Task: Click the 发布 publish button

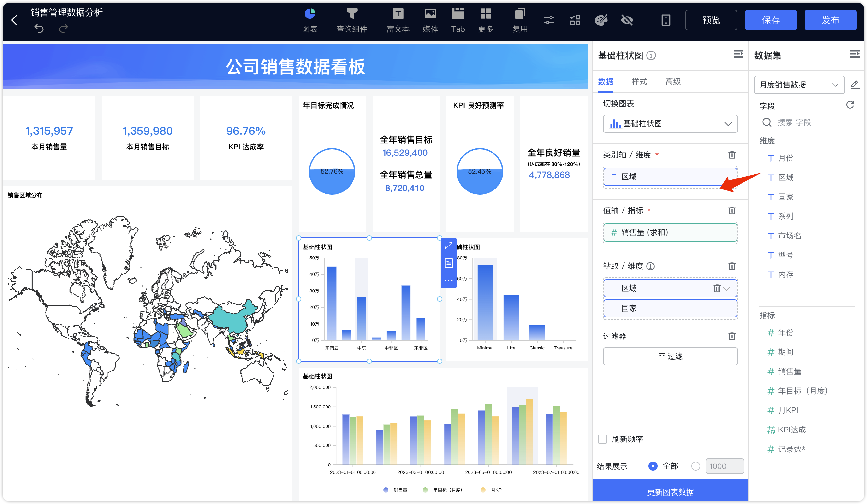Action: 830,20
